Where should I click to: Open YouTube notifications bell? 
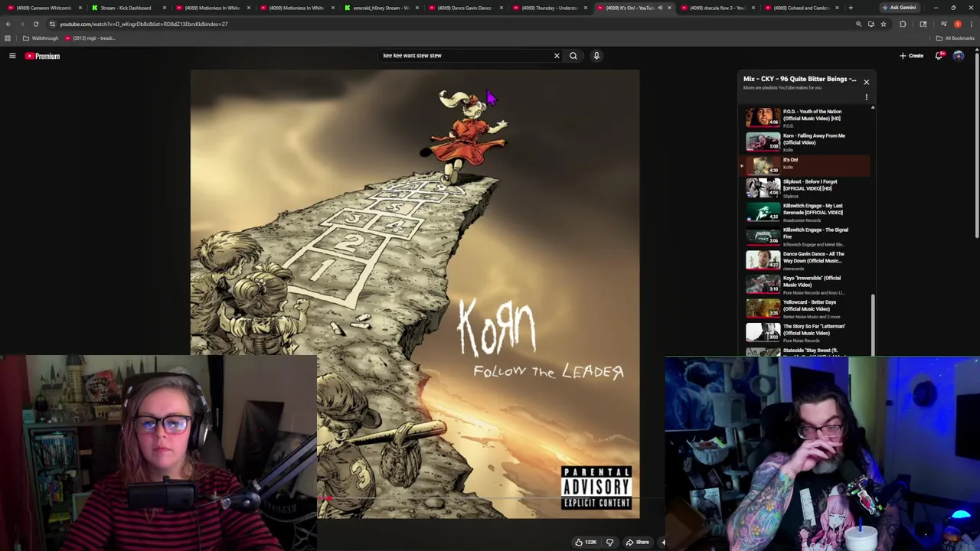(x=939, y=56)
